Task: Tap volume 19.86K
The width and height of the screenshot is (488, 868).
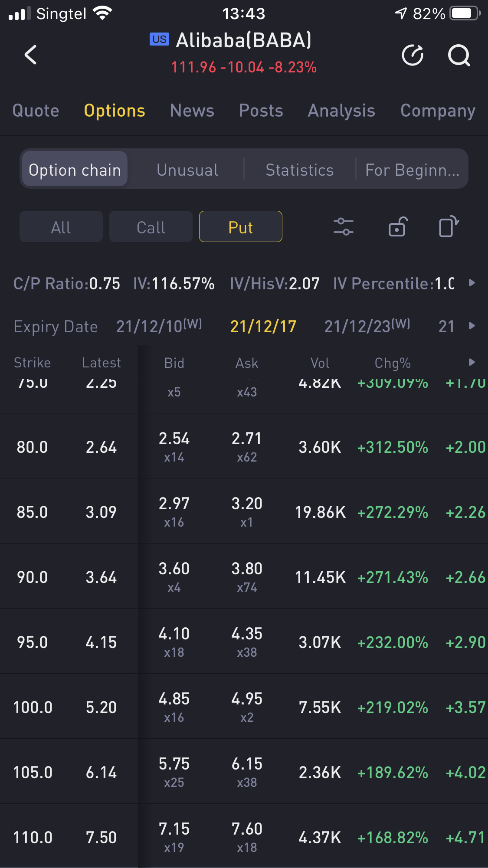Action: coord(320,512)
